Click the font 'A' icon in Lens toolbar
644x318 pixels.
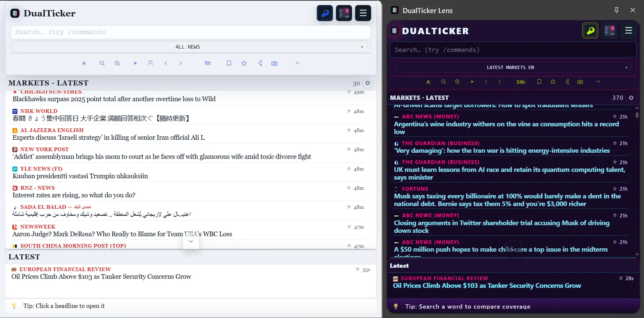[428, 82]
